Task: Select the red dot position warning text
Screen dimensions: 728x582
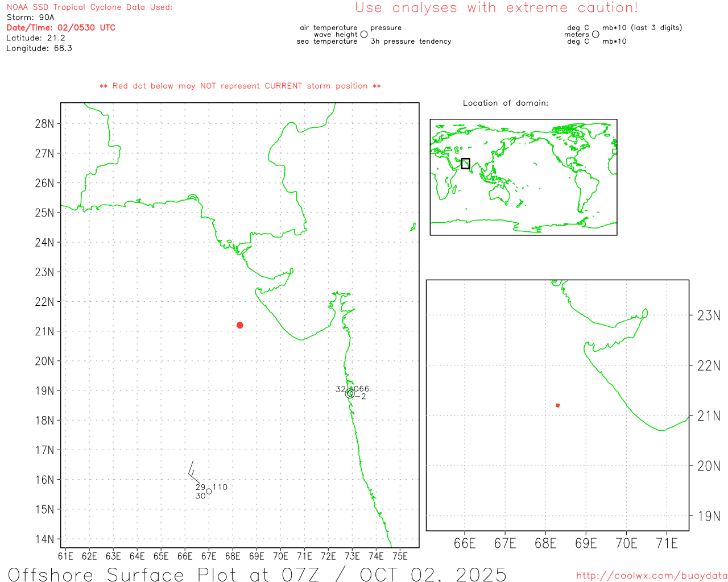Action: click(x=240, y=86)
